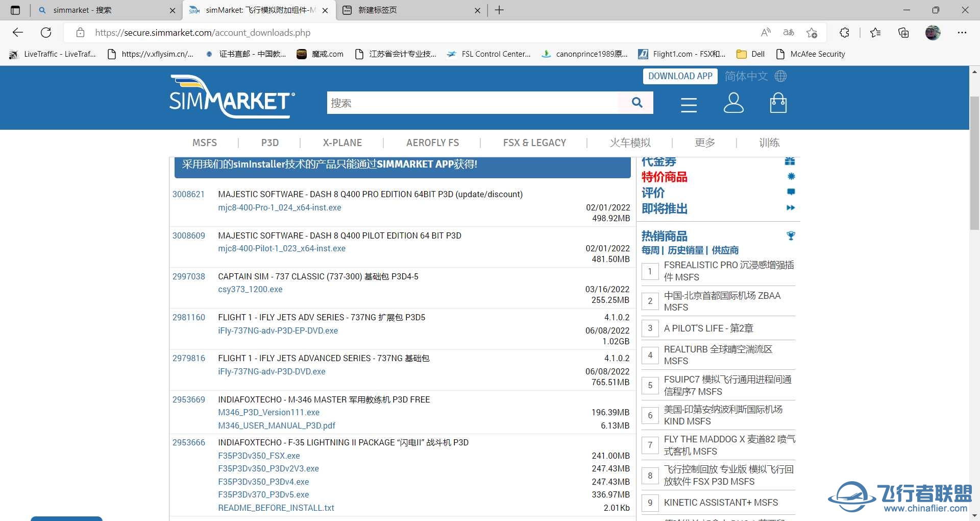Open order number 3008621
The height and width of the screenshot is (521, 980).
click(188, 194)
